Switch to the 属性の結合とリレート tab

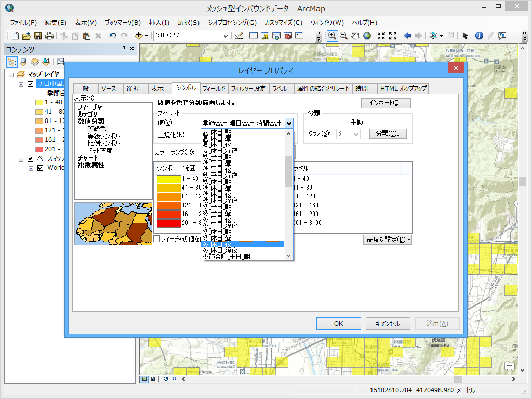[323, 88]
